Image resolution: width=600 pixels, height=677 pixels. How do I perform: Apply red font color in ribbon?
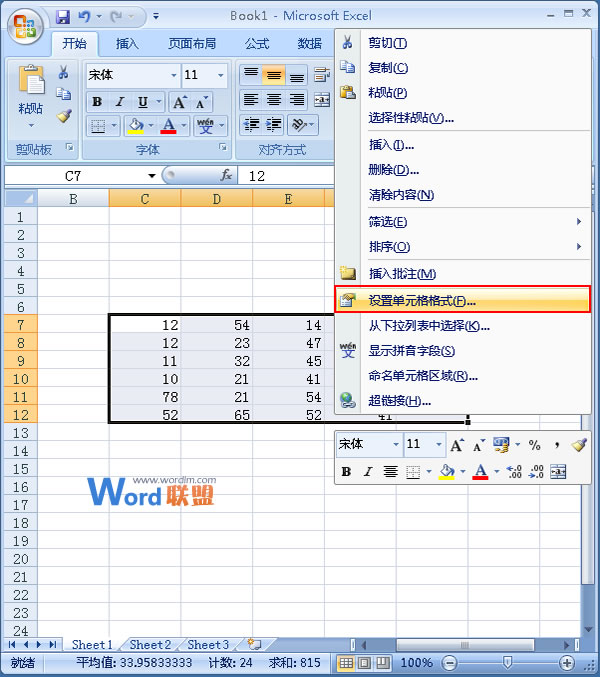[x=168, y=126]
